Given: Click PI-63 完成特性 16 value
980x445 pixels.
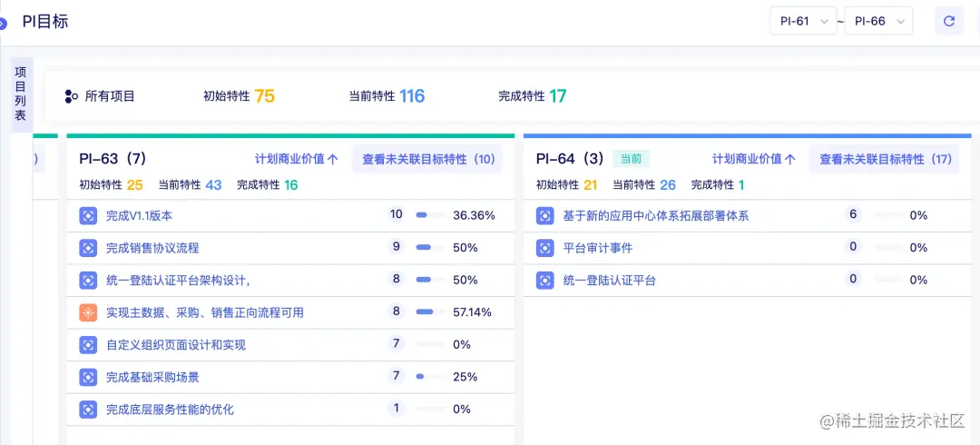Looking at the screenshot, I should (290, 184).
